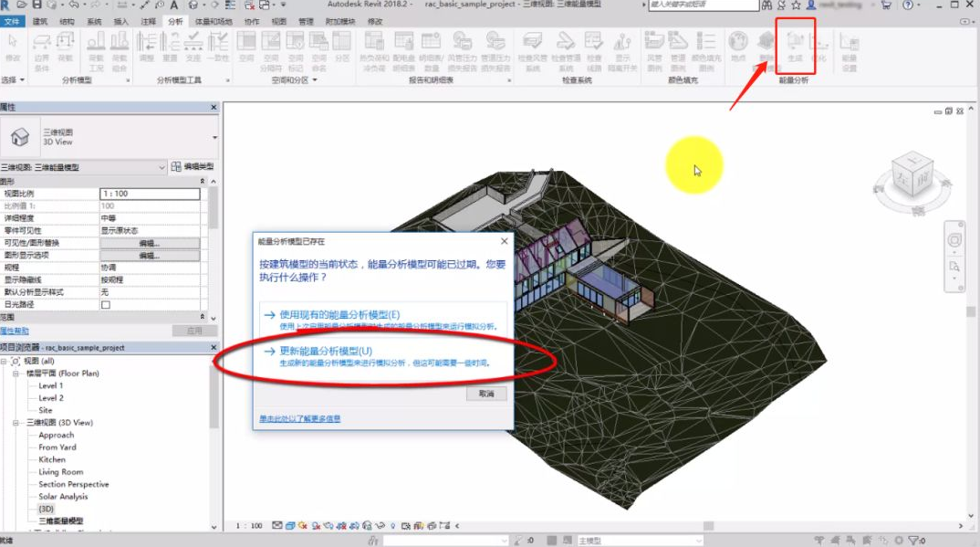Click the Save icon in quick access toolbar

click(36, 5)
